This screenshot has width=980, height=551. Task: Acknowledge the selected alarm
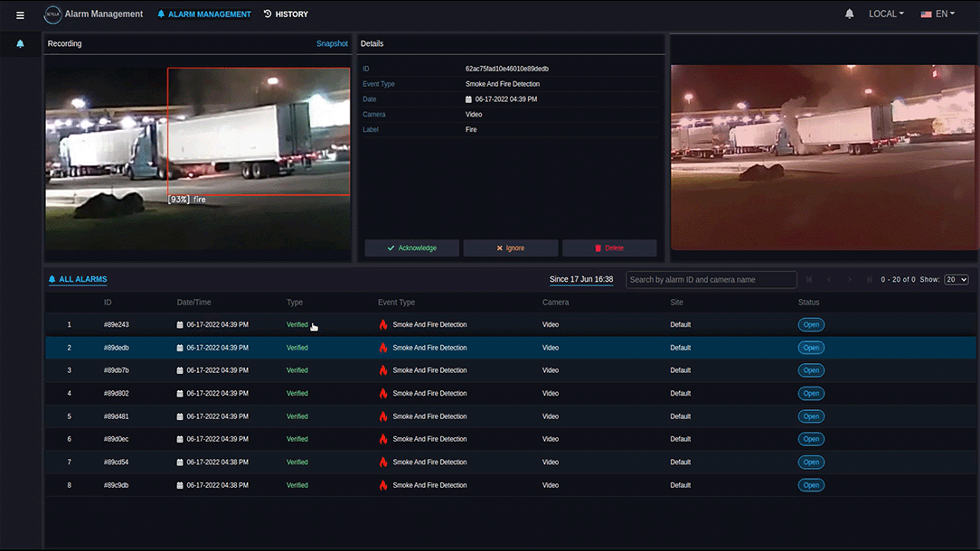411,247
